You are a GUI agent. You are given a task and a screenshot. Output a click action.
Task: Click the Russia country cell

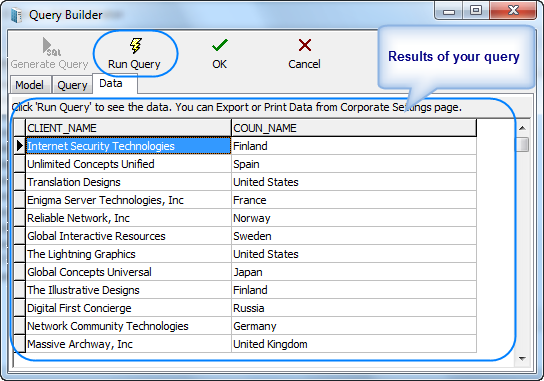(x=354, y=308)
